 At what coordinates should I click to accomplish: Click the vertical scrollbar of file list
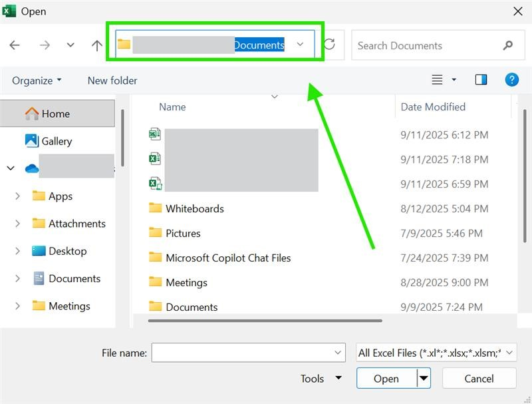[525, 176]
